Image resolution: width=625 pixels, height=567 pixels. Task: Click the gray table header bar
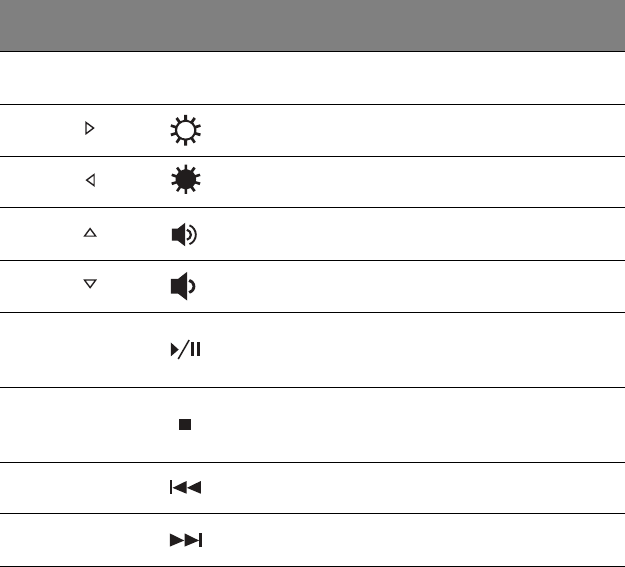point(312,26)
